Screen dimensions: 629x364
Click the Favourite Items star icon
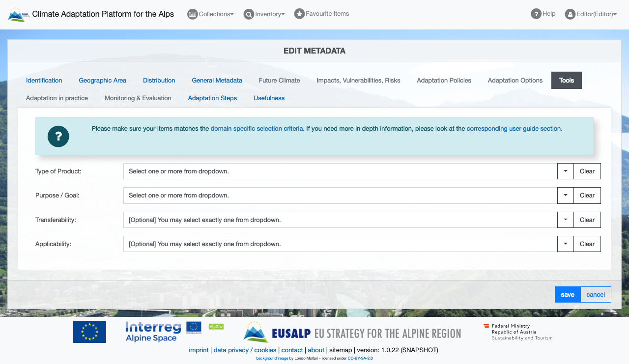pyautogui.click(x=299, y=14)
